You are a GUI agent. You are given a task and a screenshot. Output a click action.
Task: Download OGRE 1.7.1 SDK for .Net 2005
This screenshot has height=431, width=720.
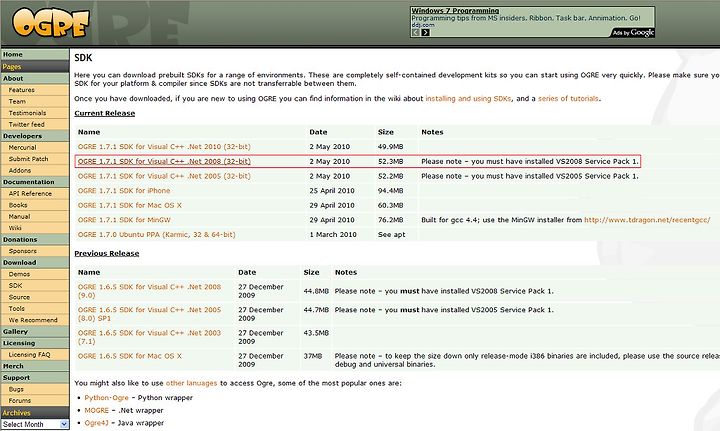point(164,176)
